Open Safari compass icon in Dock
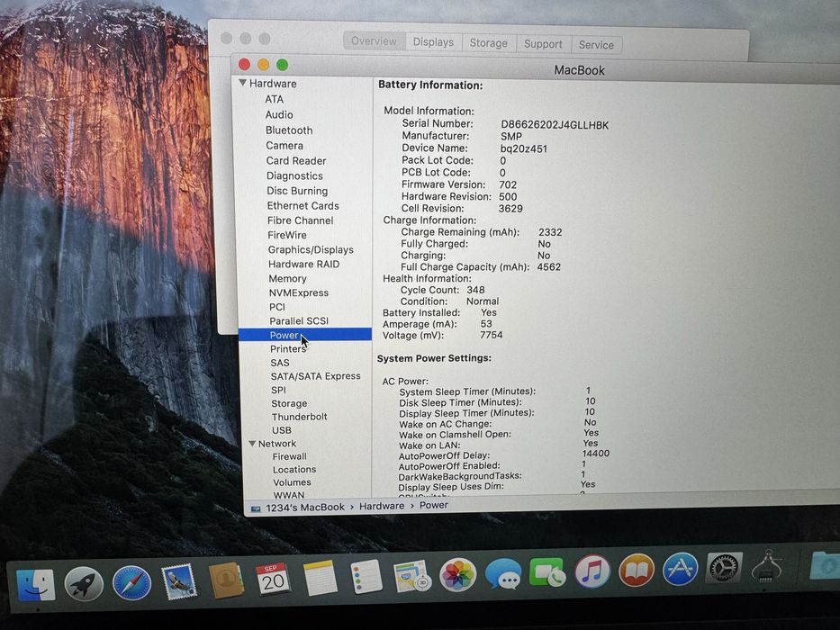840x630 pixels. pyautogui.click(x=131, y=583)
